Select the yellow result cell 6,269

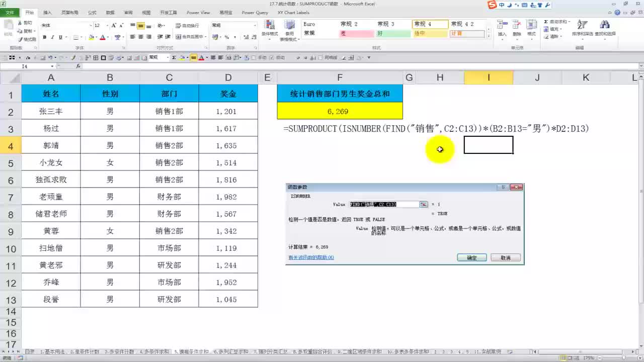pyautogui.click(x=340, y=111)
